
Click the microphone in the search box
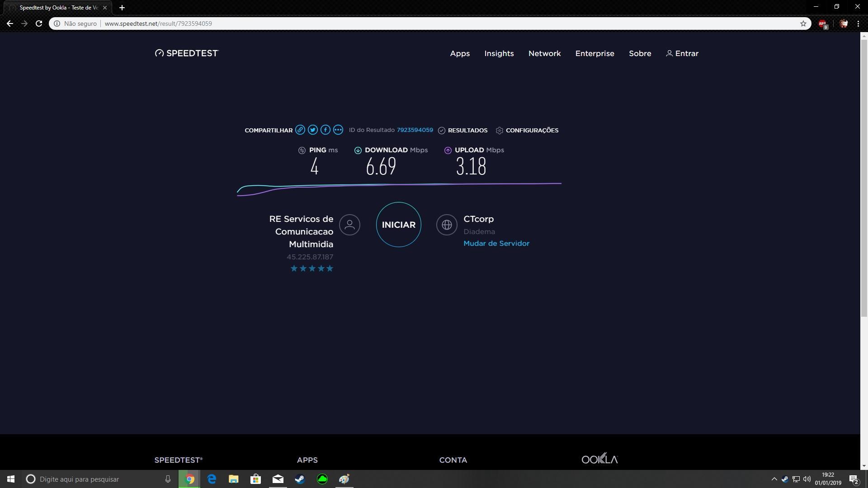(168, 479)
